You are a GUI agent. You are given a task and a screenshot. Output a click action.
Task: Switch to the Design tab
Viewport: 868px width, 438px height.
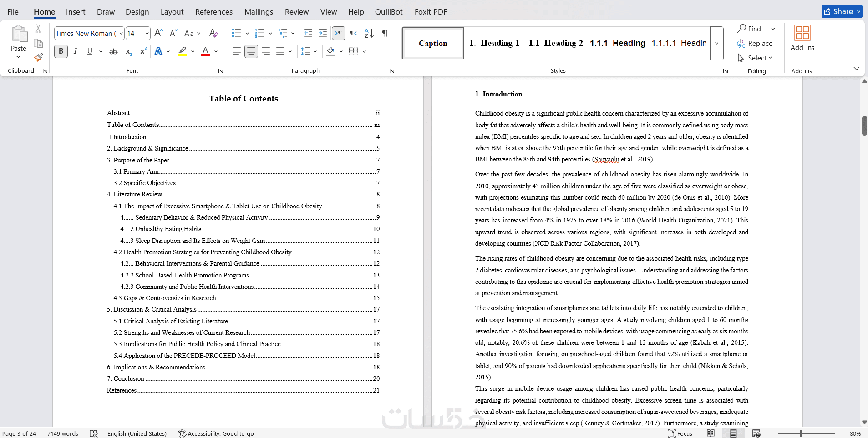tap(137, 12)
